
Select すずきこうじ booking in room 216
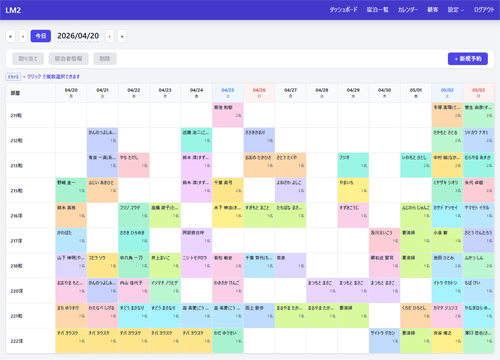click(x=353, y=215)
